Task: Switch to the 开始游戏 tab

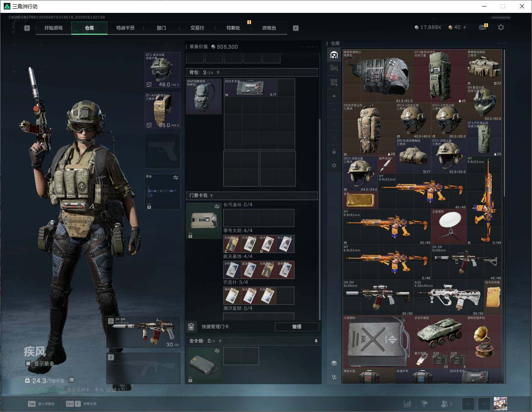Action: [x=54, y=28]
